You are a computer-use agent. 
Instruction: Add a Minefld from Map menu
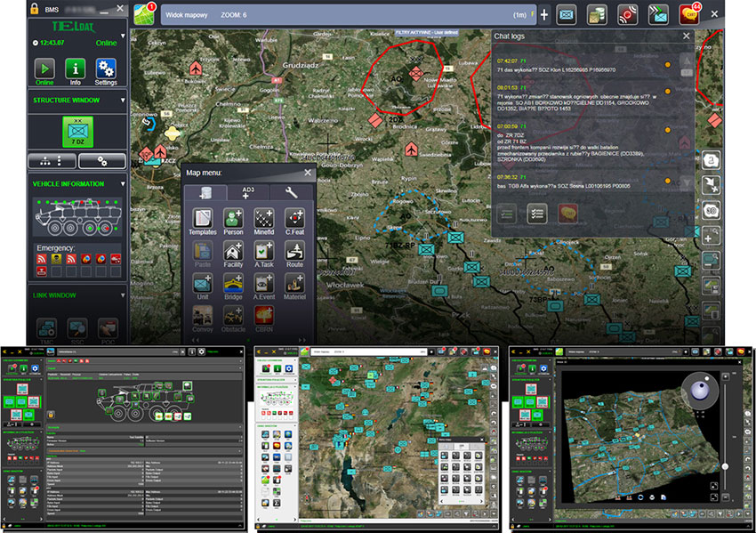coord(264,222)
